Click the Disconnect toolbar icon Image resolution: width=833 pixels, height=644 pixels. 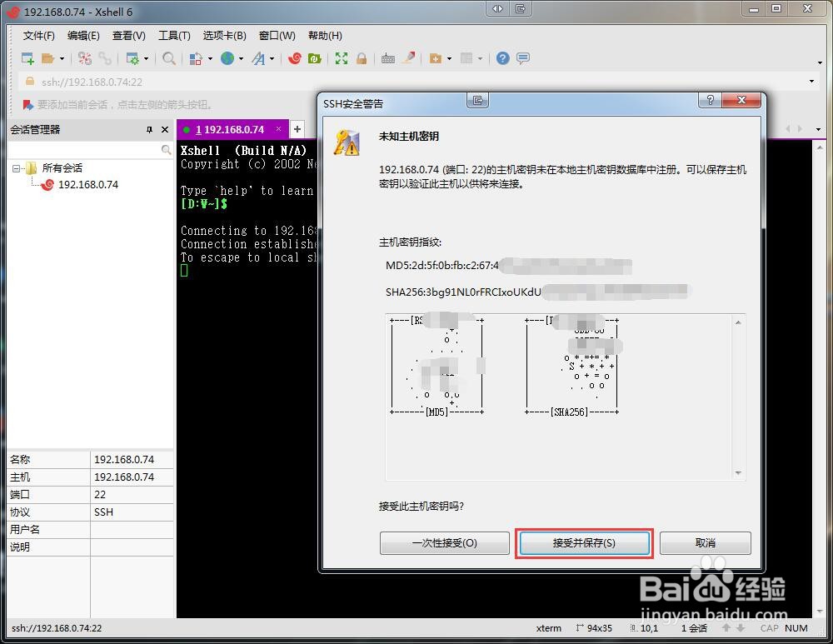[x=84, y=58]
